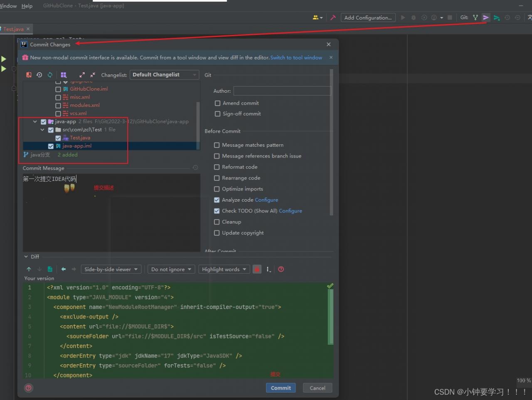Image resolution: width=532 pixels, height=400 pixels.
Task: Click into the Commit Message text area
Action: 111,212
